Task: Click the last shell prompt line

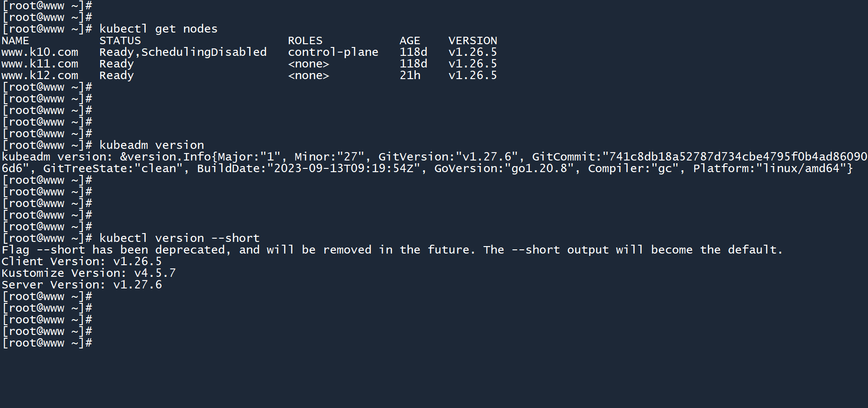Action: click(x=47, y=343)
